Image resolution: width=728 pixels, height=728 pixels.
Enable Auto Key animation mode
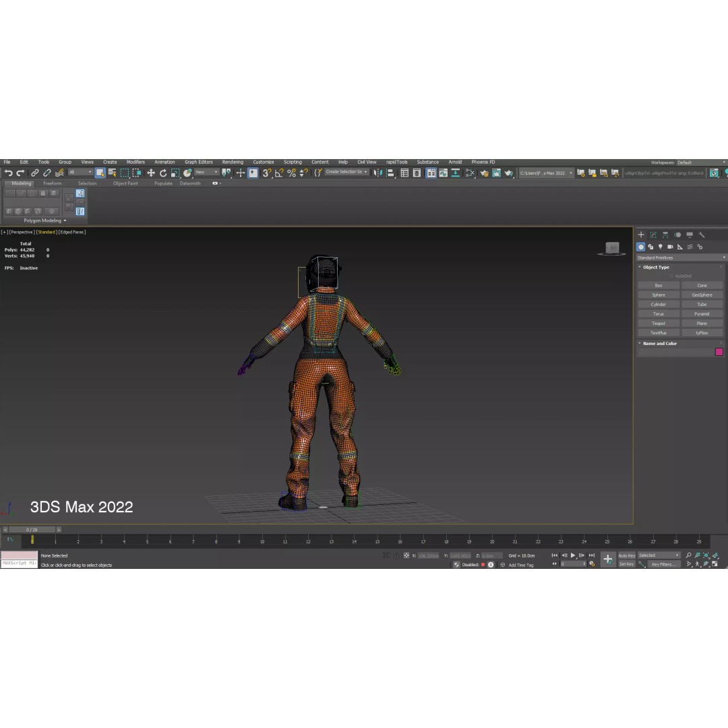pos(626,555)
